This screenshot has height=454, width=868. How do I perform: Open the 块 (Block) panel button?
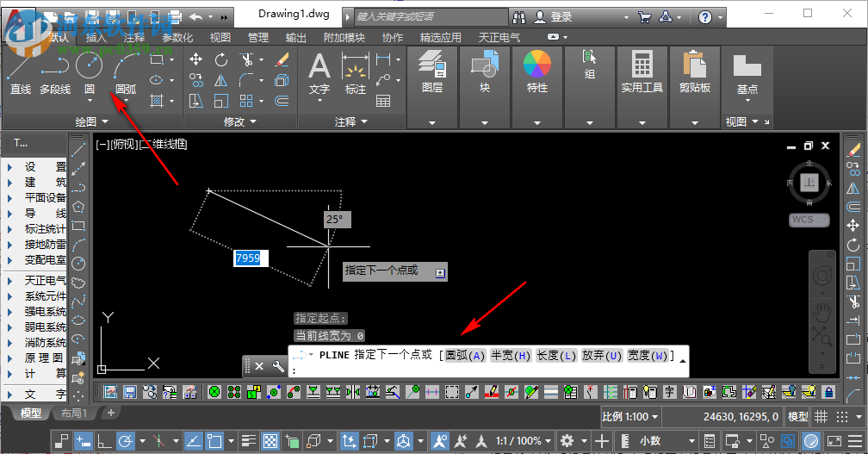485,72
